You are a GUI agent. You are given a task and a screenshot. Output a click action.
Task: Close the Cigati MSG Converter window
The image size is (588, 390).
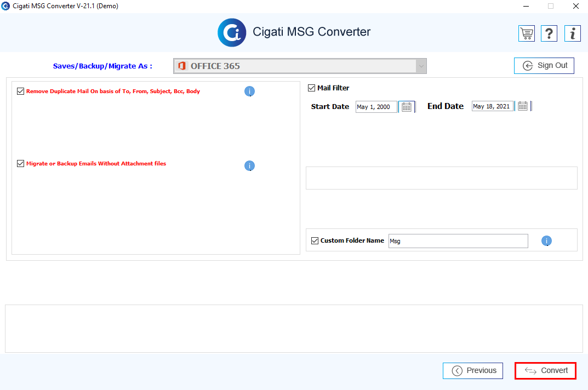pyautogui.click(x=575, y=6)
